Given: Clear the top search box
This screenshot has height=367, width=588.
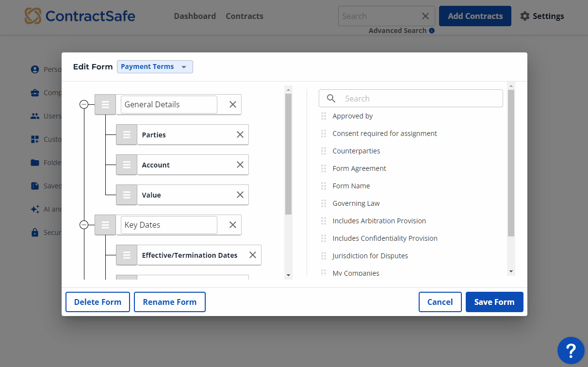Looking at the screenshot, I should [x=425, y=16].
